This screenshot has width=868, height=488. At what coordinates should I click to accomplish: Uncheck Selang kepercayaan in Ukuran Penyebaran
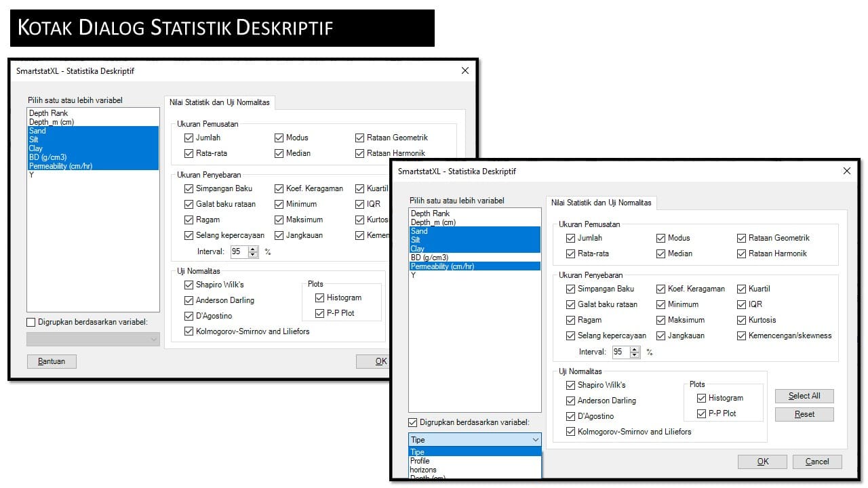coord(571,335)
